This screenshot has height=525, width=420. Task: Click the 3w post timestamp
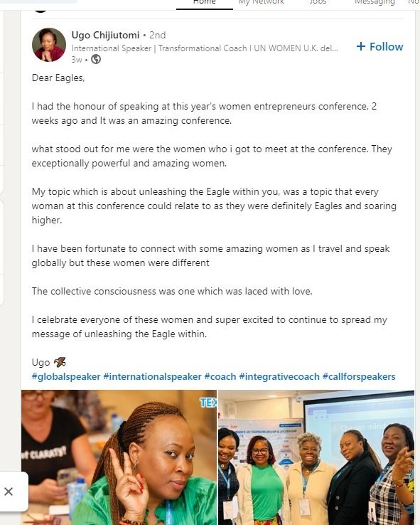[x=77, y=60]
